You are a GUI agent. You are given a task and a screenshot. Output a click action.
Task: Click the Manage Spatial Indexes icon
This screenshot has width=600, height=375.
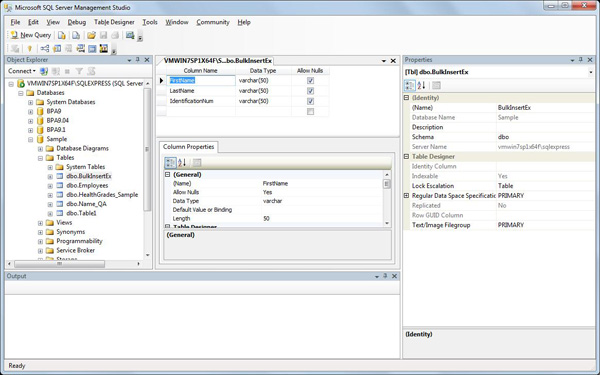coord(104,49)
